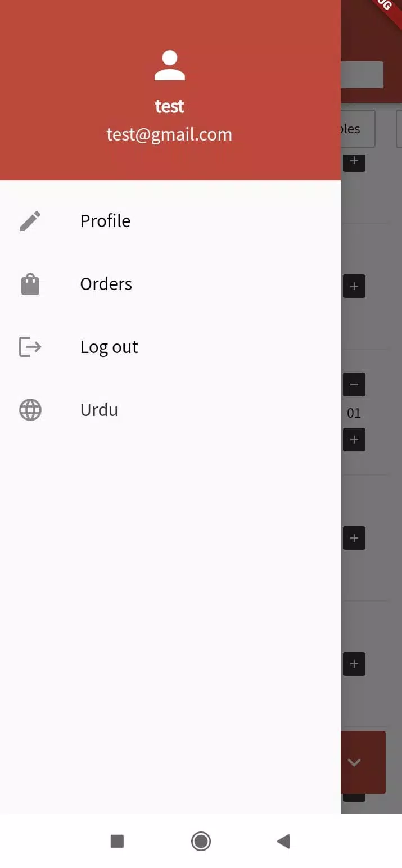Open the Orders menu entry

tap(170, 284)
